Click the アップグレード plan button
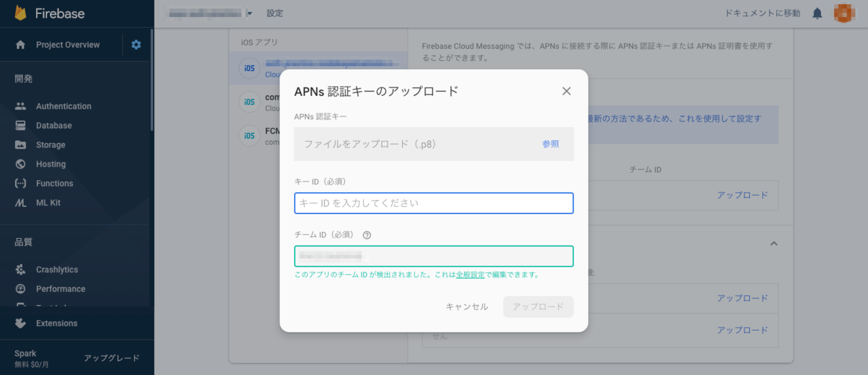The height and width of the screenshot is (375, 868). pos(112,358)
